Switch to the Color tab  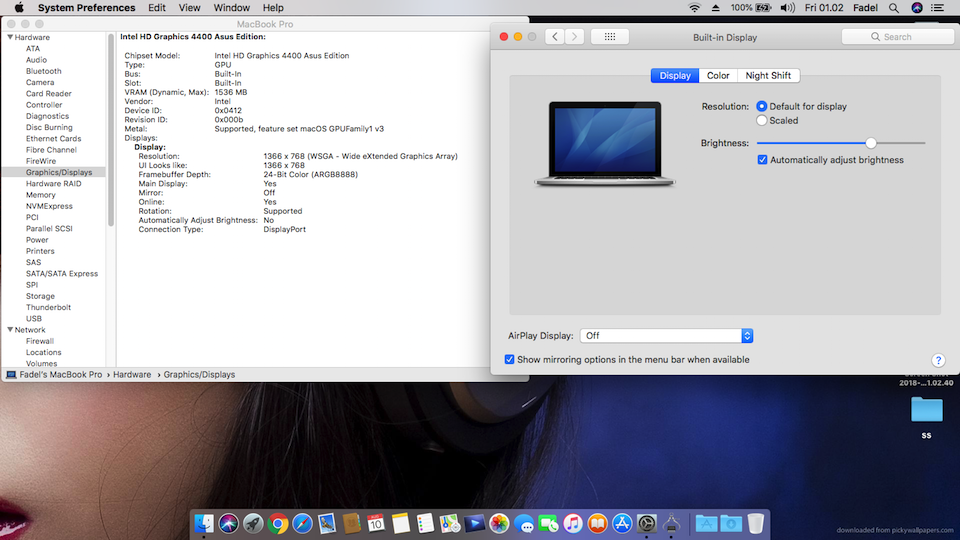718,76
